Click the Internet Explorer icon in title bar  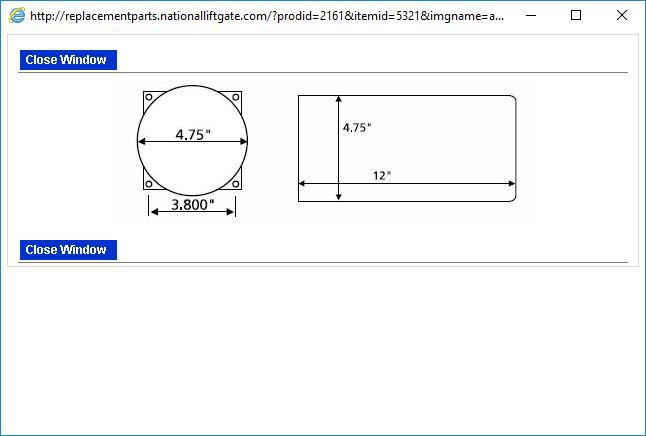pyautogui.click(x=16, y=16)
